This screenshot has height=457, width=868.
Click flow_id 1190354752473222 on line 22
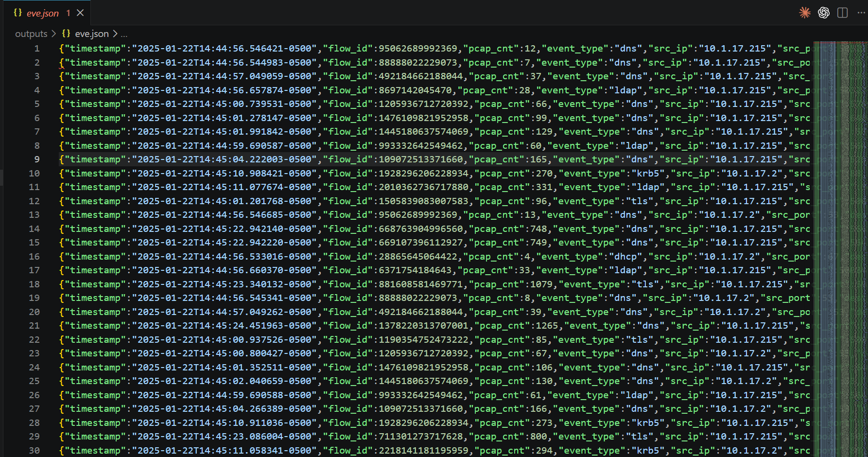(x=424, y=340)
